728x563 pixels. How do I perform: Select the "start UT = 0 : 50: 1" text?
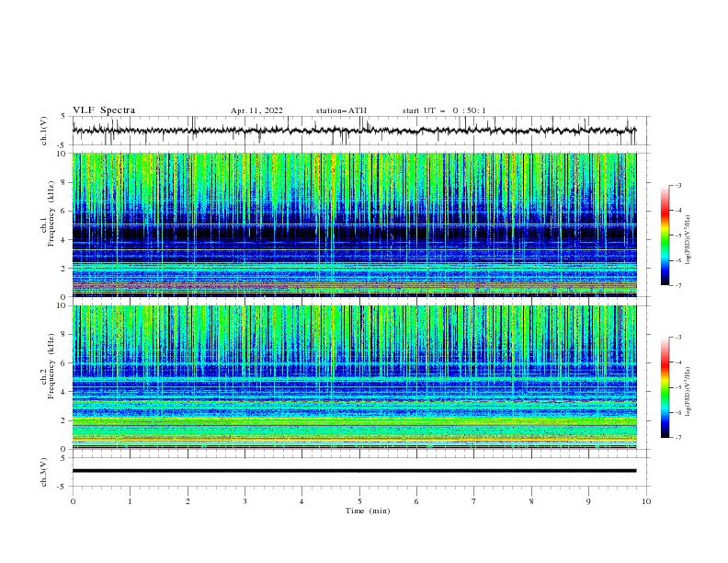[x=444, y=110]
